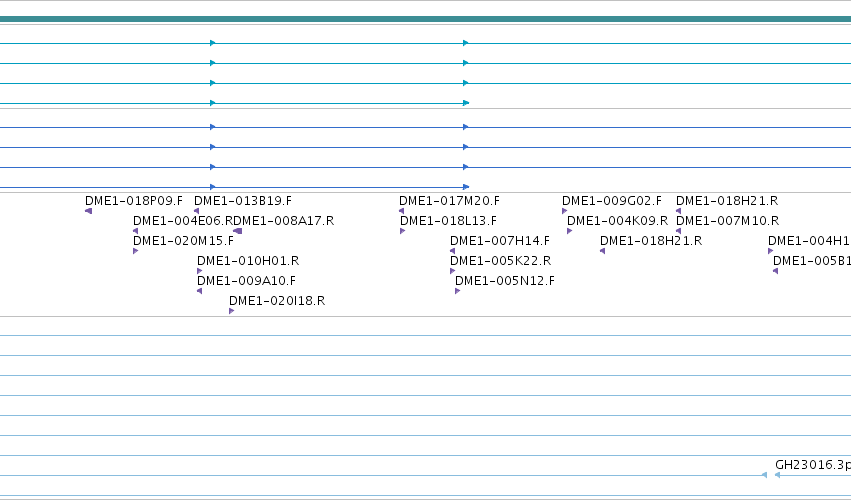Image resolution: width=851 pixels, height=500 pixels.
Task: Select the purple marker below DME1-009A10.F
Action: pyautogui.click(x=200, y=291)
